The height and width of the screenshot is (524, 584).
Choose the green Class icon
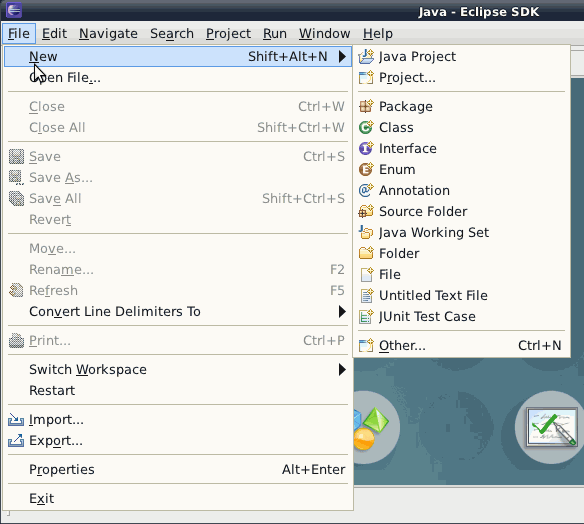[x=366, y=127]
